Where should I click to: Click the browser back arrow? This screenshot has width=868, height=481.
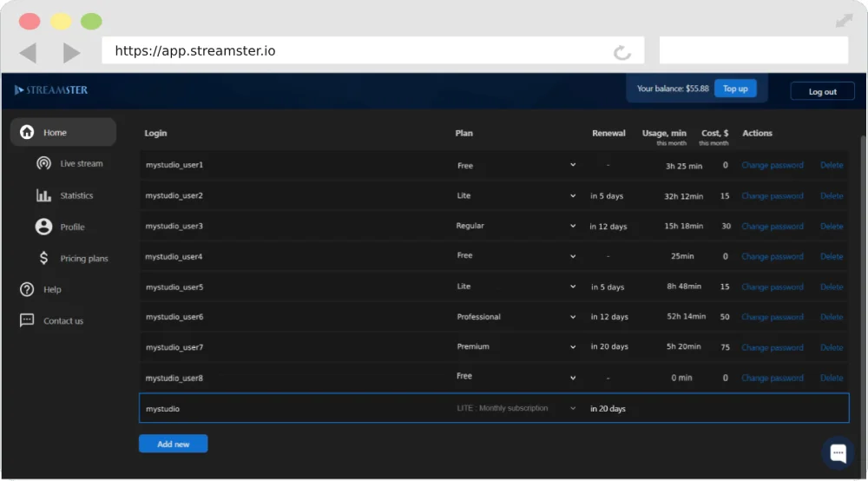click(x=29, y=53)
